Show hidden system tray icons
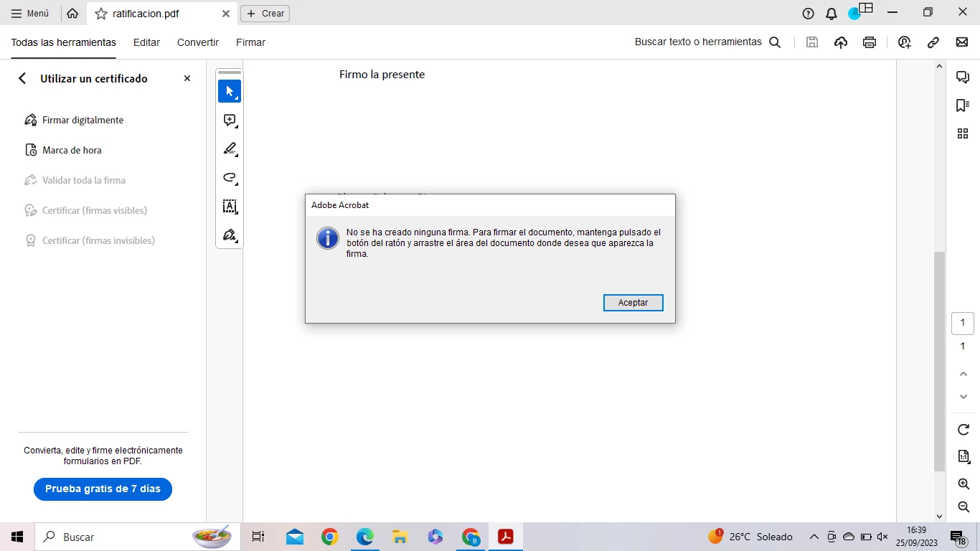 point(814,537)
